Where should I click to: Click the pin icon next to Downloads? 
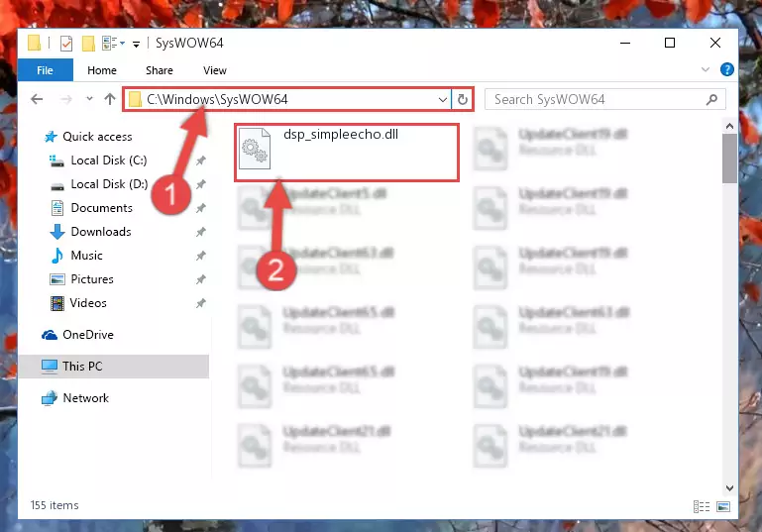pyautogui.click(x=201, y=232)
